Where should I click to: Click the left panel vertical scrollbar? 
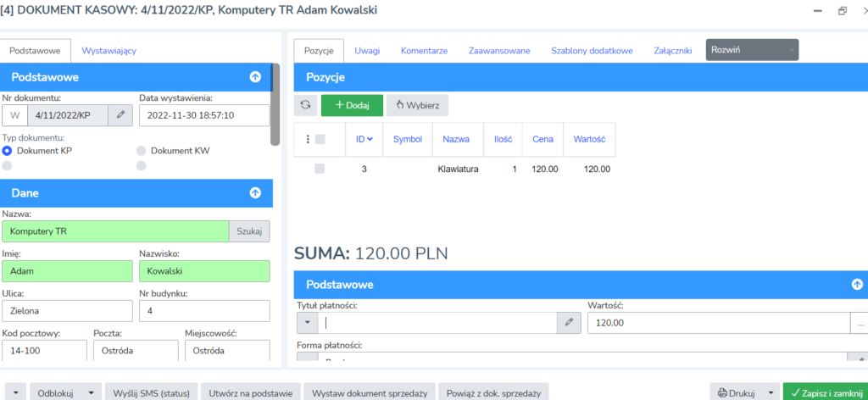click(x=274, y=106)
